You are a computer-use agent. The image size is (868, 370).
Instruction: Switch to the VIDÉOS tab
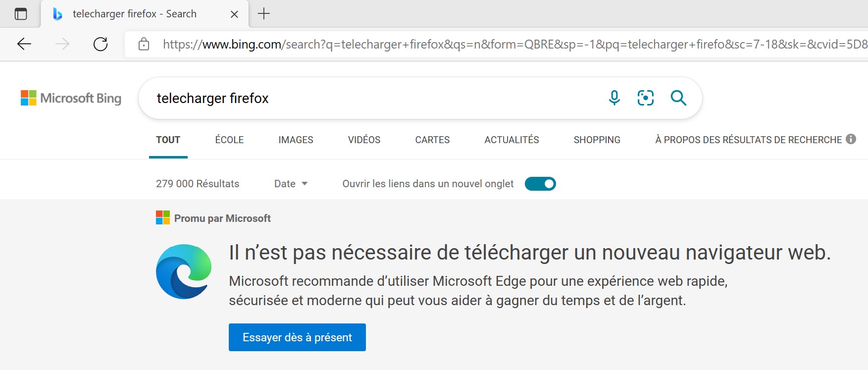tap(364, 140)
